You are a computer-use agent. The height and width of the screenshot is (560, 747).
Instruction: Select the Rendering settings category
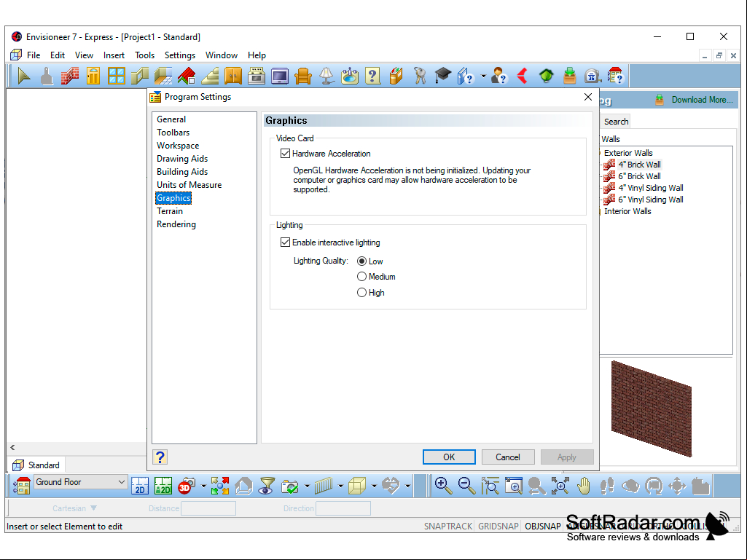[176, 224]
